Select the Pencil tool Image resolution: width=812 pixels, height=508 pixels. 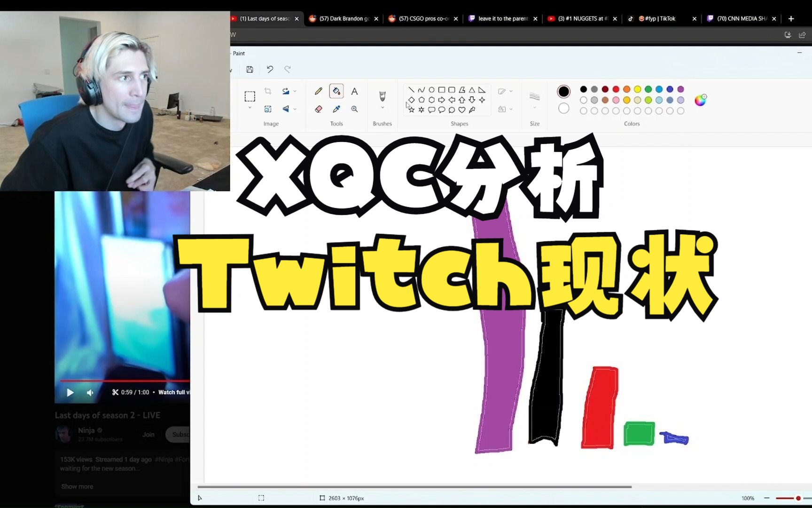318,91
